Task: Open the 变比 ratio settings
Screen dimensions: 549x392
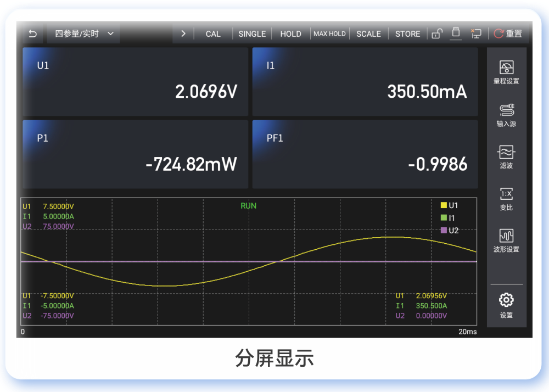Action: point(506,199)
